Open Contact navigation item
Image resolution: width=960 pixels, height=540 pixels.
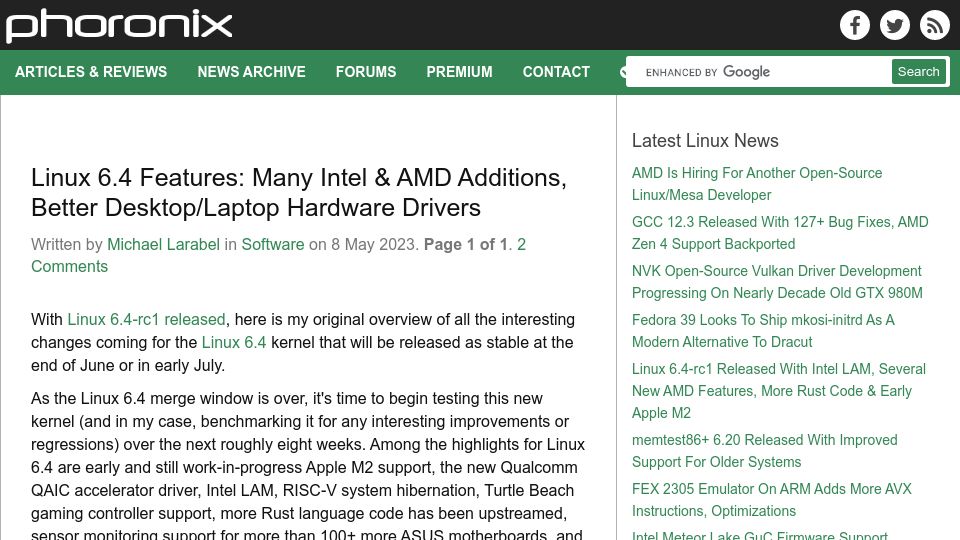pos(556,72)
